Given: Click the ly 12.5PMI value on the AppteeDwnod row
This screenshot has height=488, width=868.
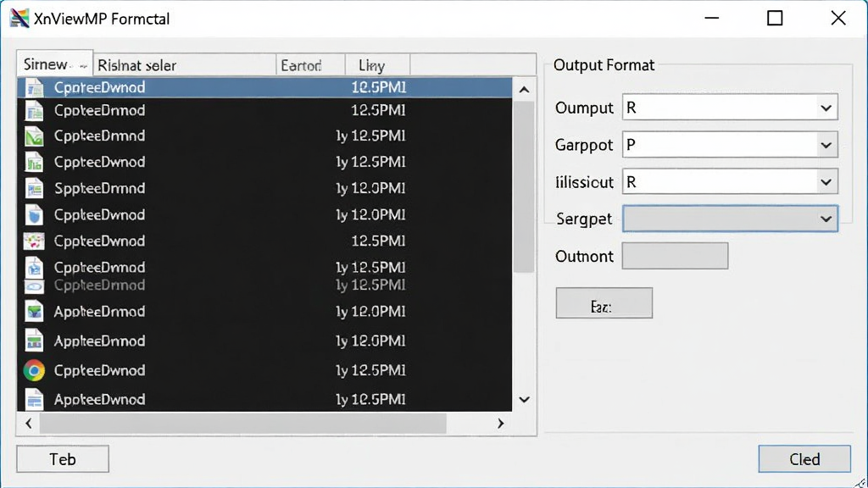Looking at the screenshot, I should [x=371, y=400].
